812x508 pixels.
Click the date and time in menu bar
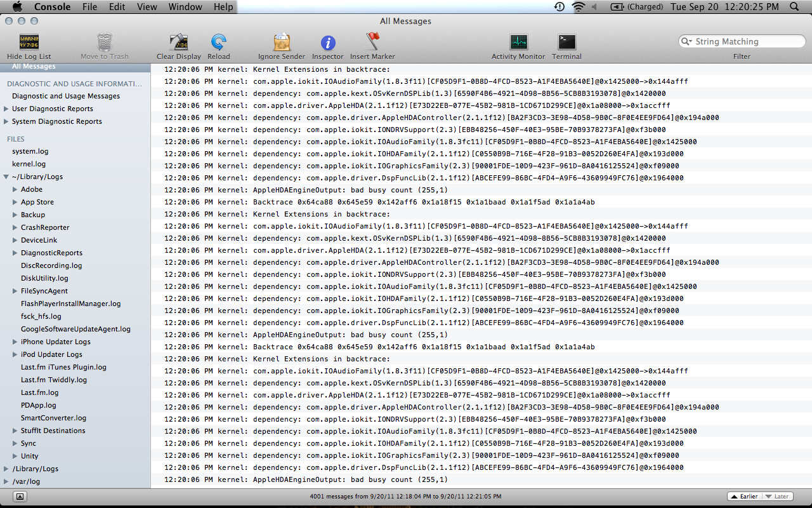click(x=725, y=7)
